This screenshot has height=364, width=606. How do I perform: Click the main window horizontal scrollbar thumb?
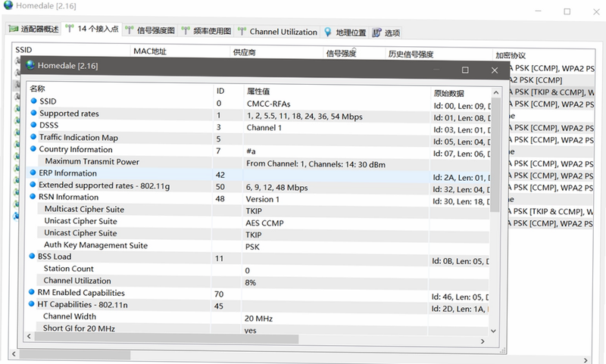pyautogui.click(x=75, y=354)
